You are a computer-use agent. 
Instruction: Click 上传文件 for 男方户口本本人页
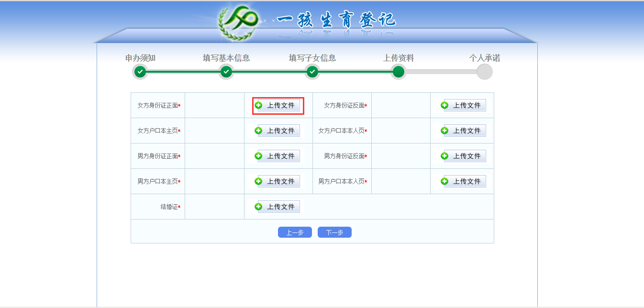[461, 181]
